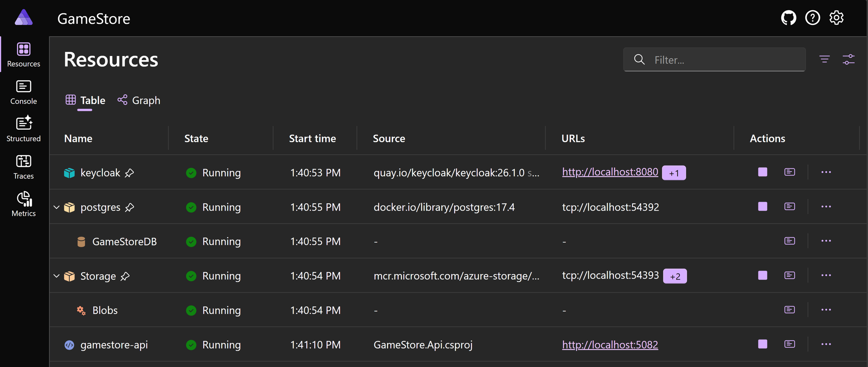This screenshot has height=367, width=868.
Task: Open more actions menu for GameStoreDB
Action: pos(826,241)
